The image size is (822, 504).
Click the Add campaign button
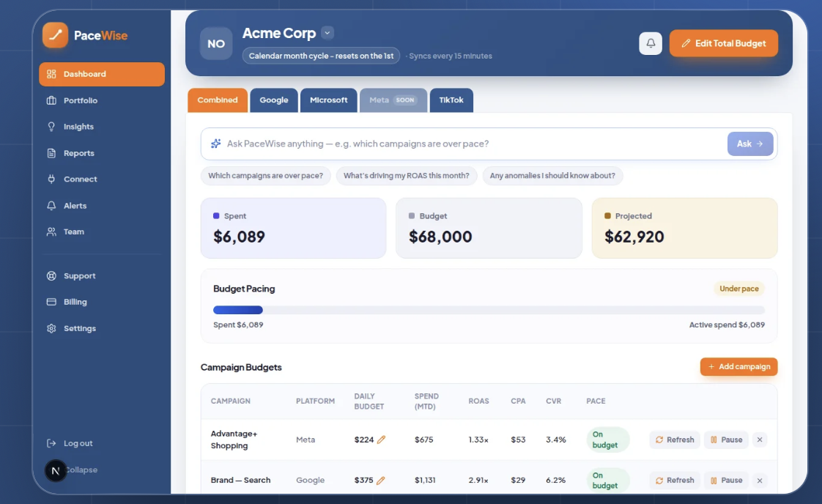point(738,366)
